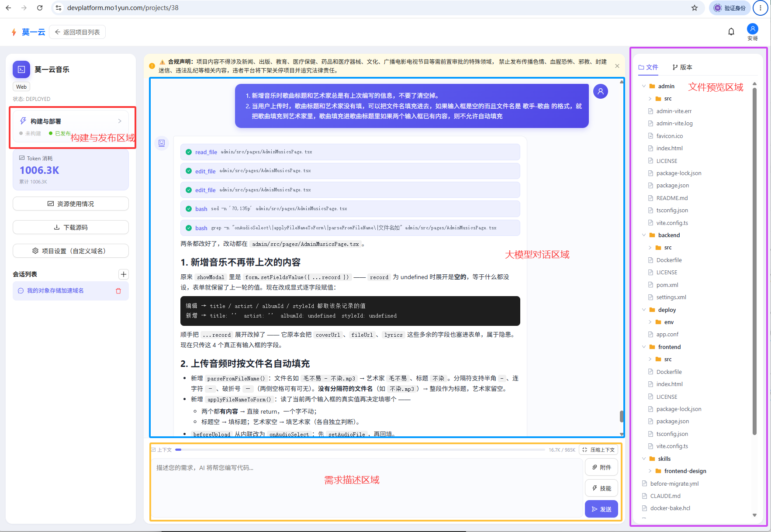
Task: Open index.html under admin
Action: [x=669, y=148]
